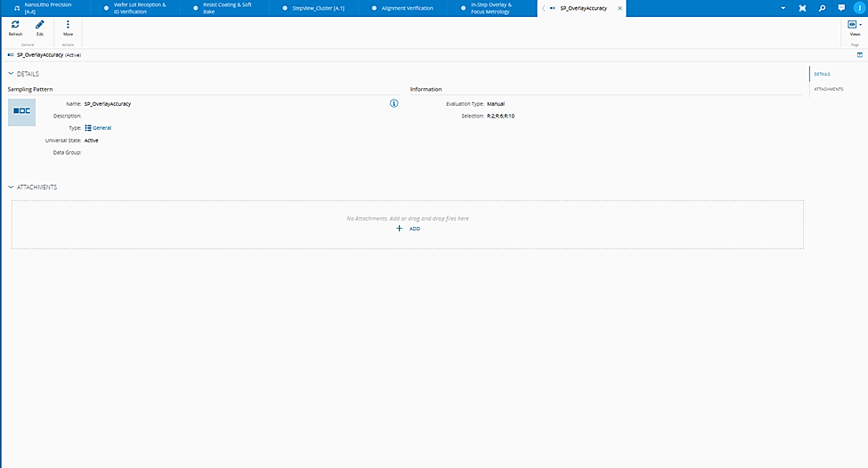Image resolution: width=868 pixels, height=468 pixels.
Task: Refresh the sampling pattern page
Action: pyautogui.click(x=15, y=28)
